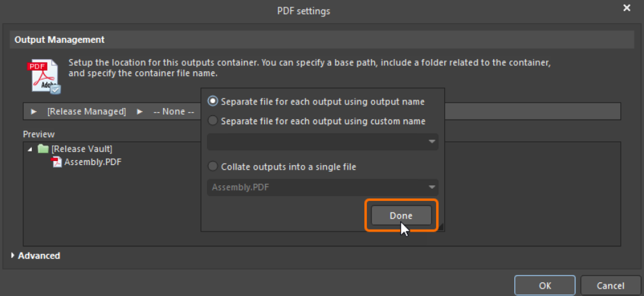Open the -- None -- container folder segment
The height and width of the screenshot is (296, 644).
point(173,111)
